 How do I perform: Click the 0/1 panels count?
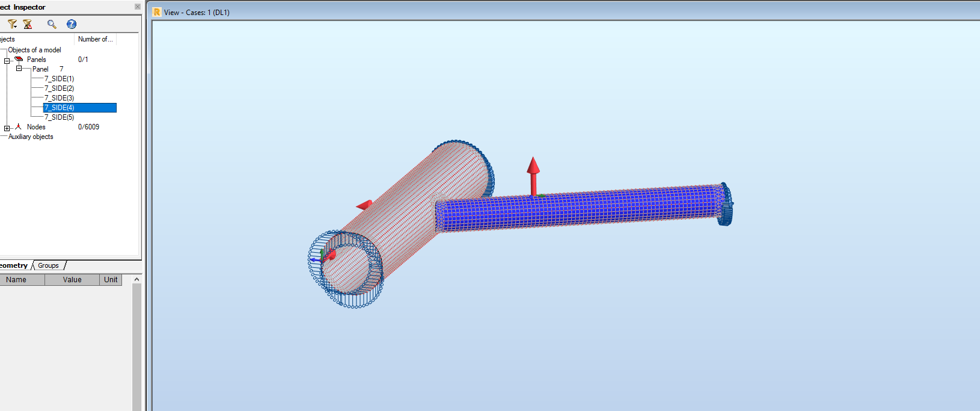point(83,60)
